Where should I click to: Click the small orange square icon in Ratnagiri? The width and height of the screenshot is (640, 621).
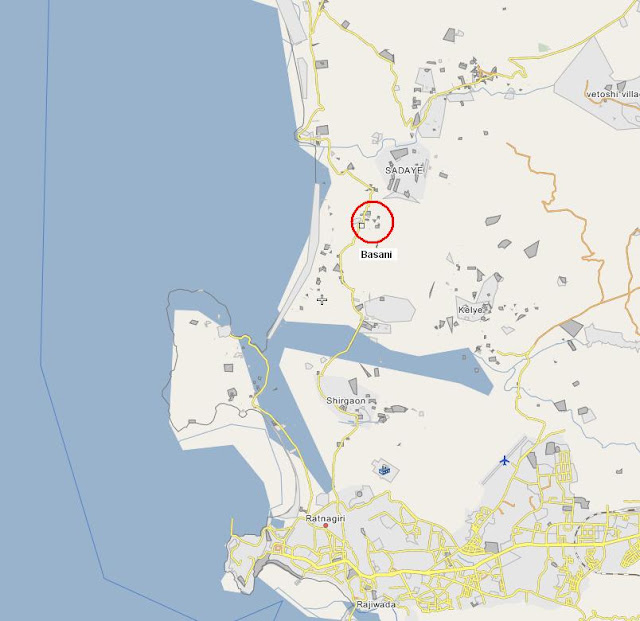tap(278, 548)
